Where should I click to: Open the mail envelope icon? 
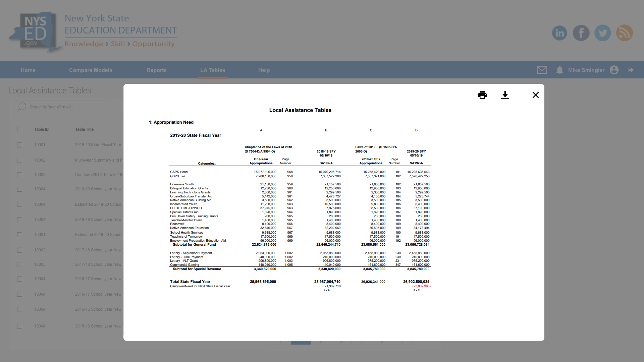click(x=542, y=70)
